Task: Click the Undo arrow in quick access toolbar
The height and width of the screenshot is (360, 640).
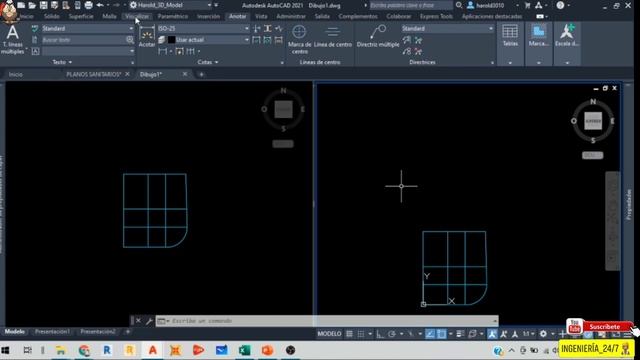Action: [100, 5]
